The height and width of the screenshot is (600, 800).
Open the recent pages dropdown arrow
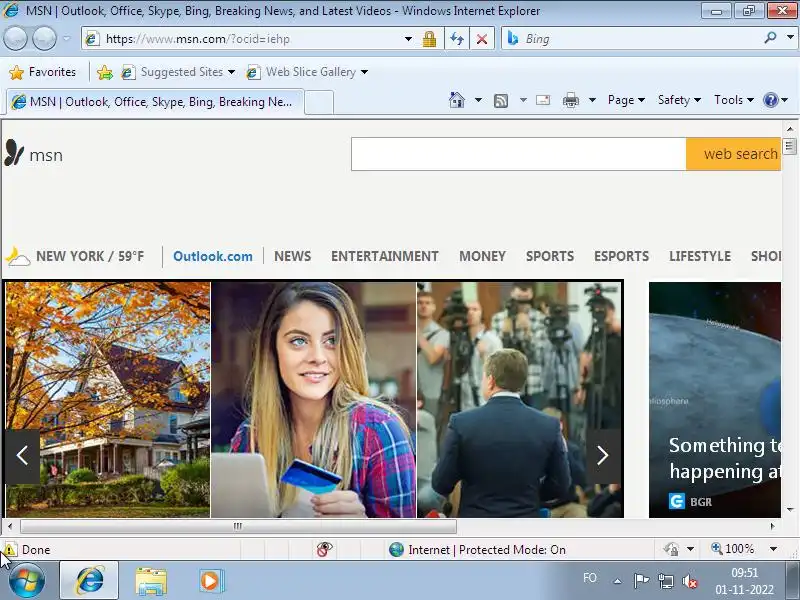point(67,38)
